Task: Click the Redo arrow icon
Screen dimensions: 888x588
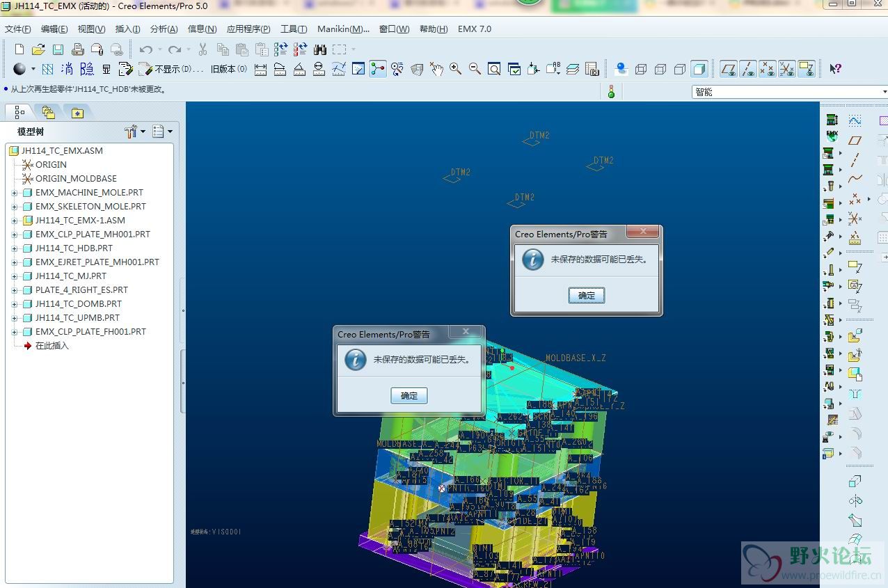Action: point(175,49)
